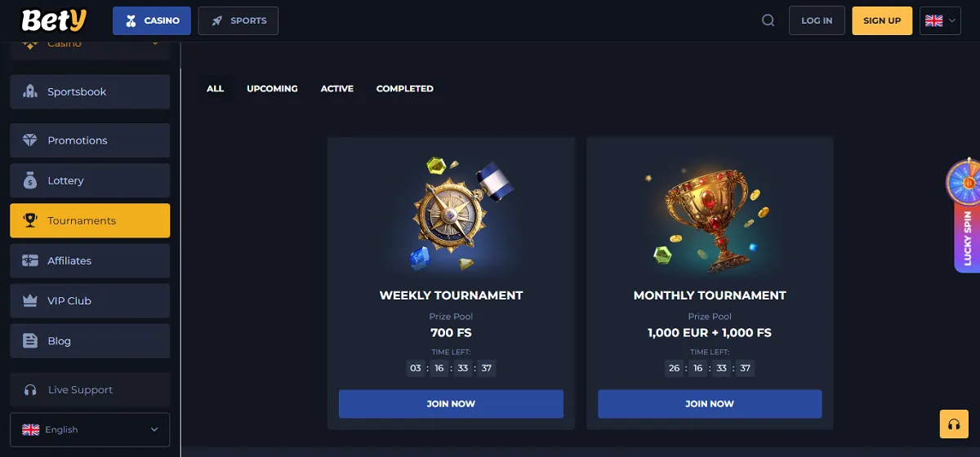Screen dimensions: 980x457
Task: Switch to the Upcoming tournaments tab
Action: 272,88
